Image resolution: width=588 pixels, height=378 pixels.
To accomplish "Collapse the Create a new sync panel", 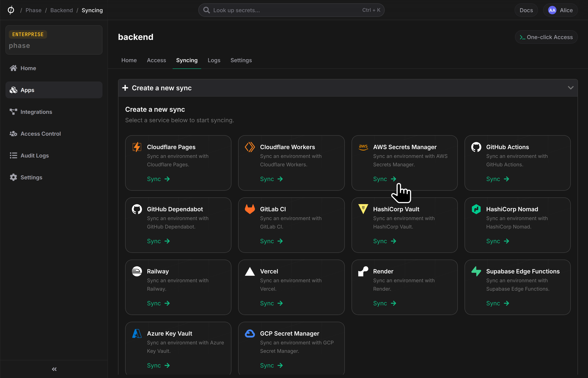I will coord(571,88).
